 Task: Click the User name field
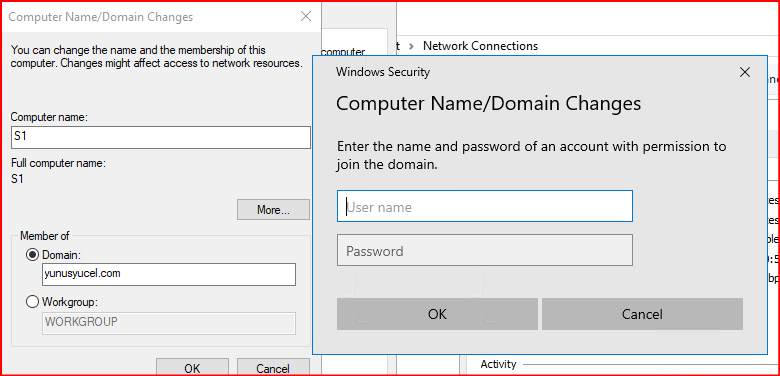tap(485, 206)
